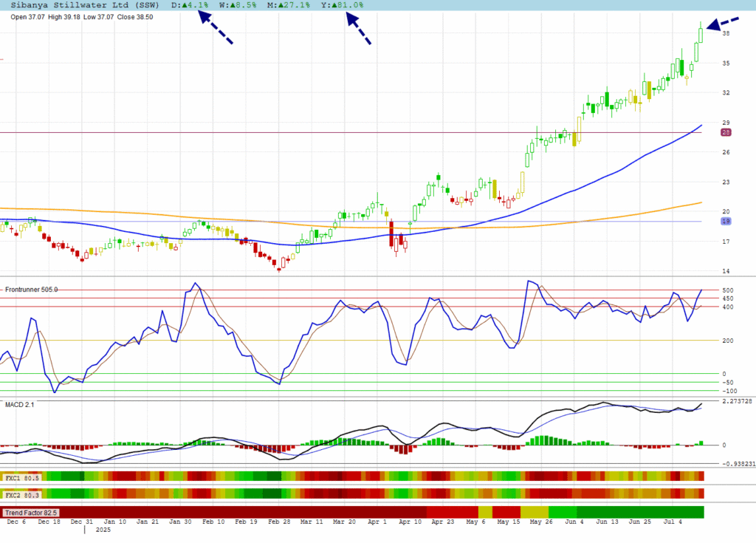Click the Open 37.07 value

coord(27,17)
